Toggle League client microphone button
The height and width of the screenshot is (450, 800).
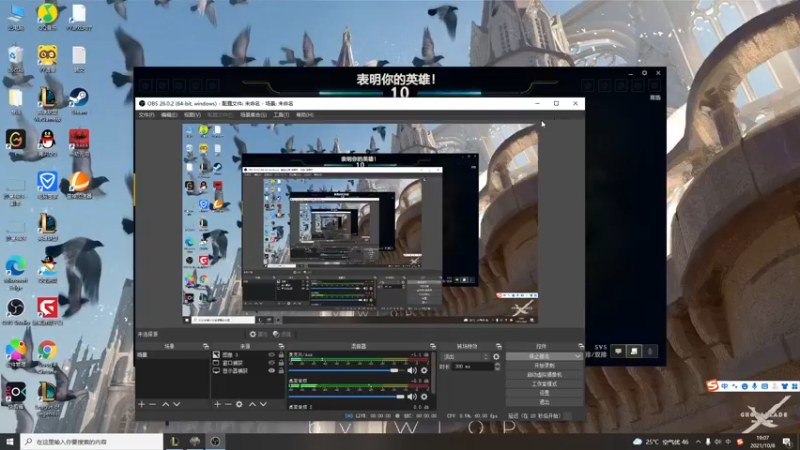(650, 351)
